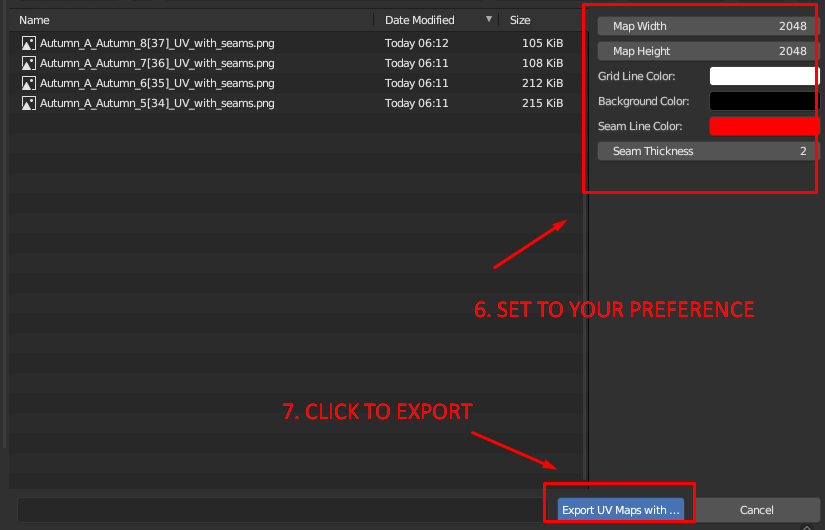Image resolution: width=825 pixels, height=530 pixels.
Task: Click image icon of Autumn_6[35] file
Action: 28,83
